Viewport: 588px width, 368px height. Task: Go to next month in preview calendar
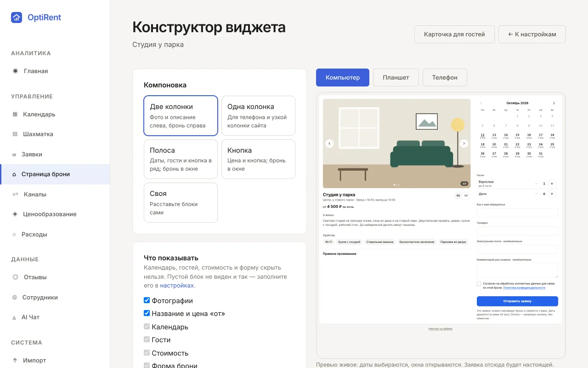(x=554, y=103)
